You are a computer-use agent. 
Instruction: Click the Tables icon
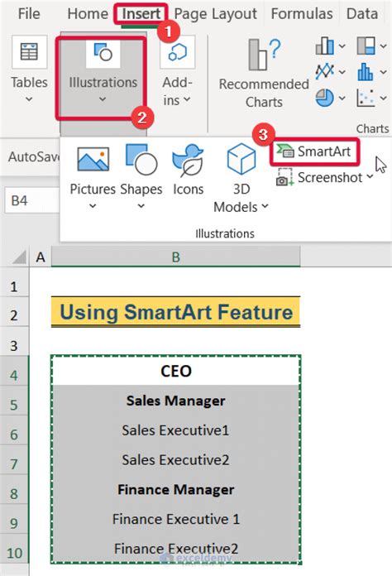(29, 51)
